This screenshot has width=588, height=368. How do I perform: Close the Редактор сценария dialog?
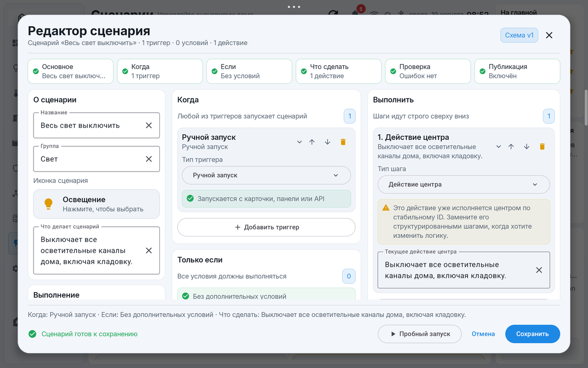tap(549, 35)
